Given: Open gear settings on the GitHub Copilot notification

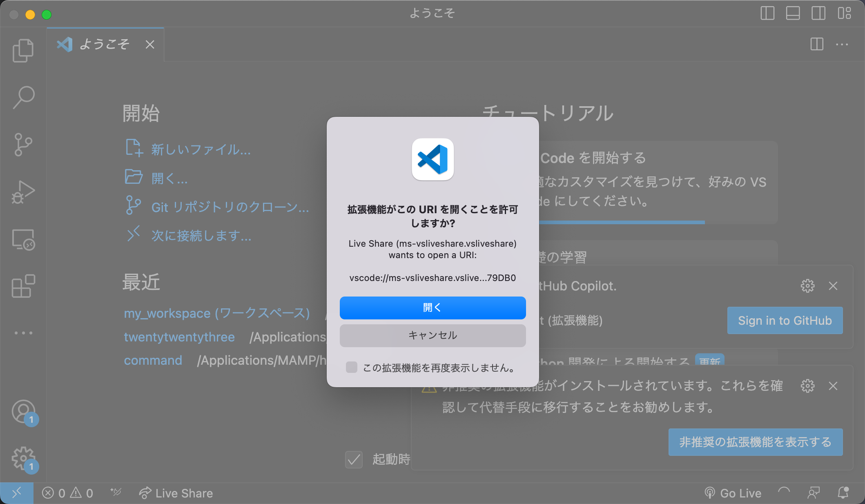Looking at the screenshot, I should pos(807,285).
